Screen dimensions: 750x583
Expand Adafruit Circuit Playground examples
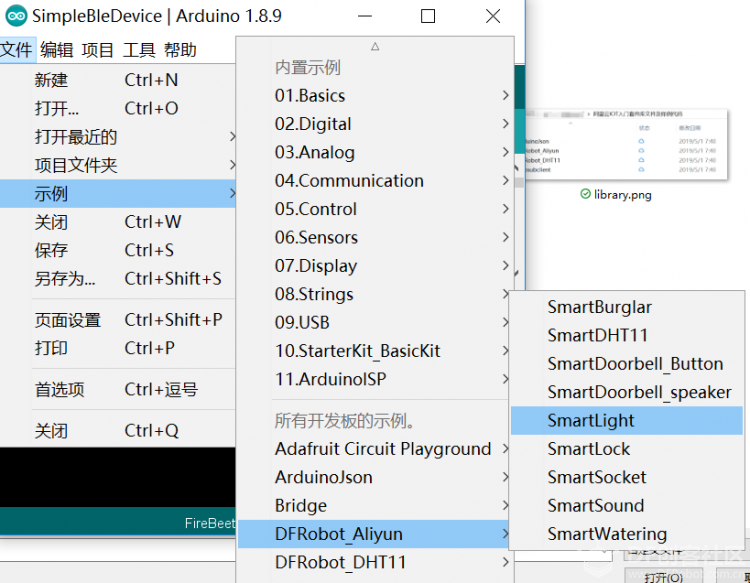[375, 449]
